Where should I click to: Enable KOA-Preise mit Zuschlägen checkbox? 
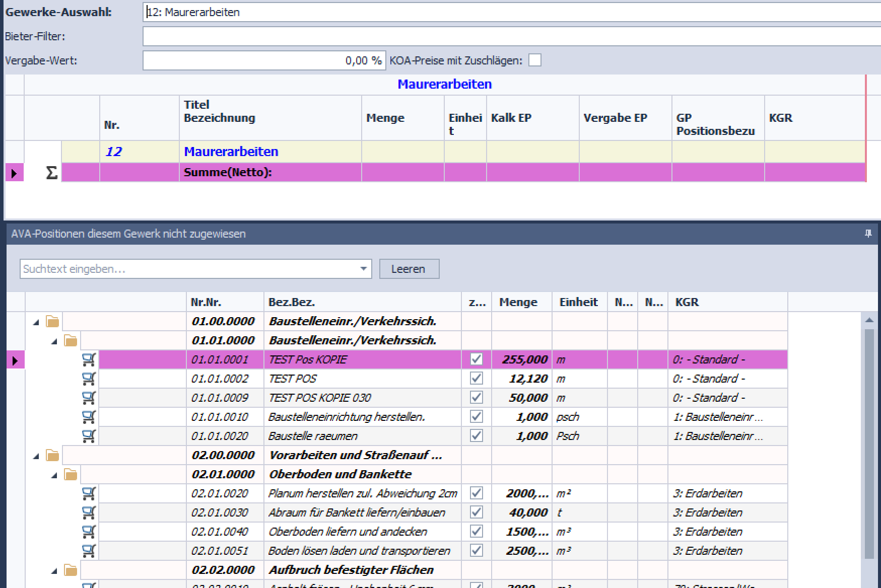click(x=535, y=60)
